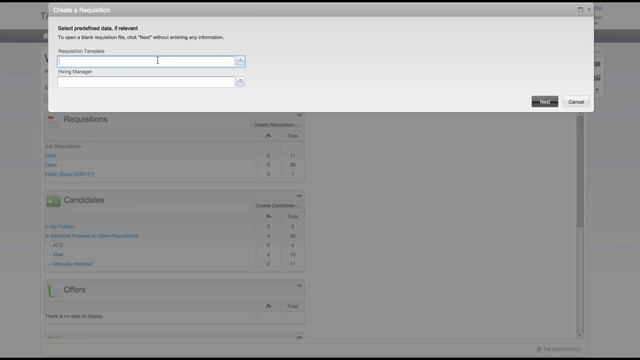Click flag column header in Requisitions panel
The width and height of the screenshot is (640, 360).
268,136
